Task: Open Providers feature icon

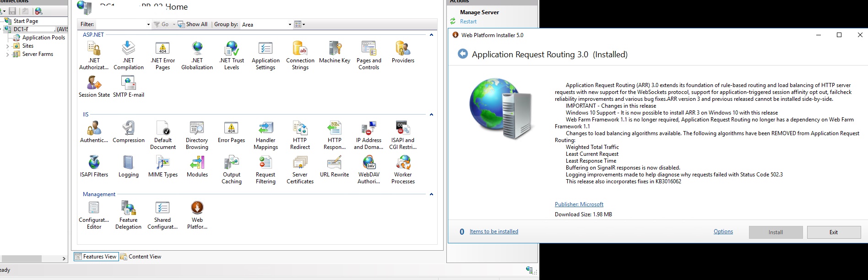Action: click(403, 52)
